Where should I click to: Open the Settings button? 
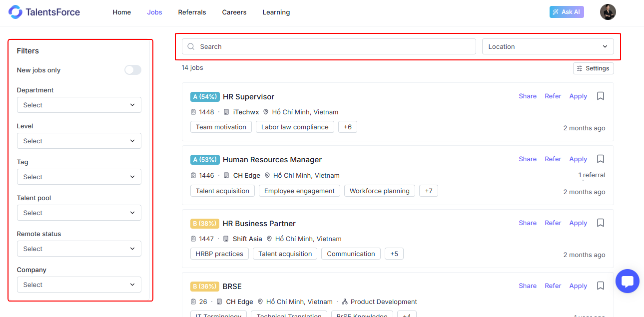coord(593,68)
